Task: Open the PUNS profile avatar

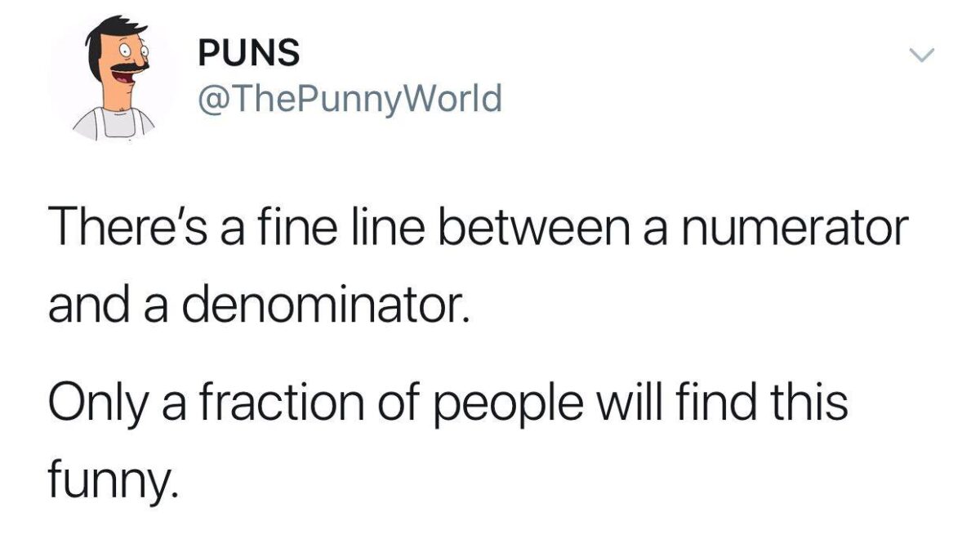Action: click(x=112, y=79)
